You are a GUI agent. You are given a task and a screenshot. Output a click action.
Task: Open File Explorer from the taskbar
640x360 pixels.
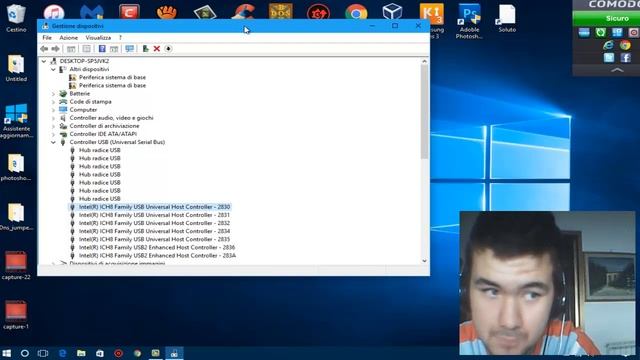tap(81, 353)
